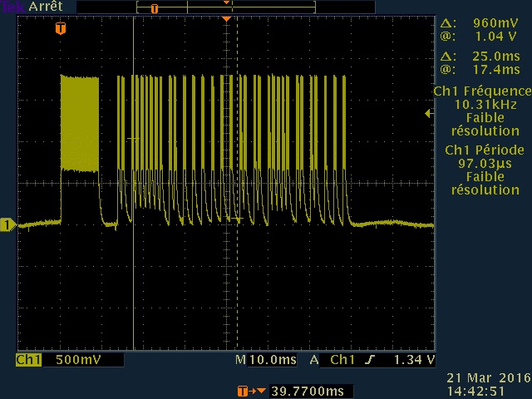
Task: Click the 500mV vertical scale readout
Action: click(x=78, y=360)
